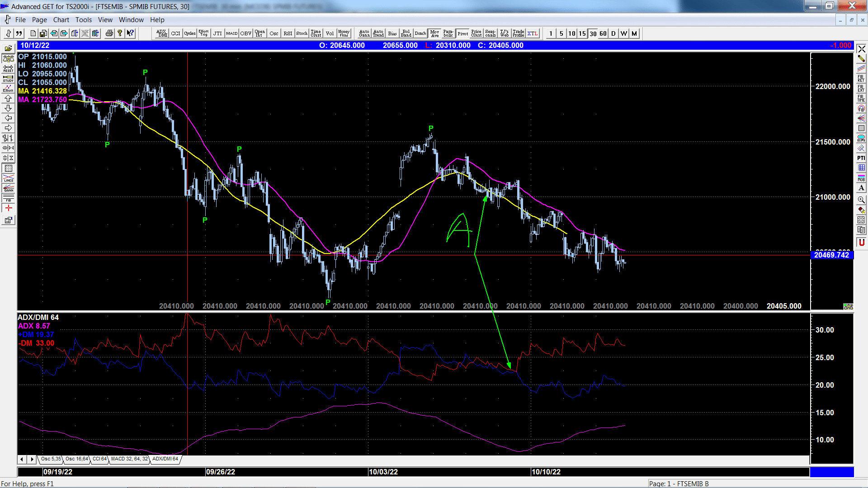Click the save page disk icon

click(43, 33)
